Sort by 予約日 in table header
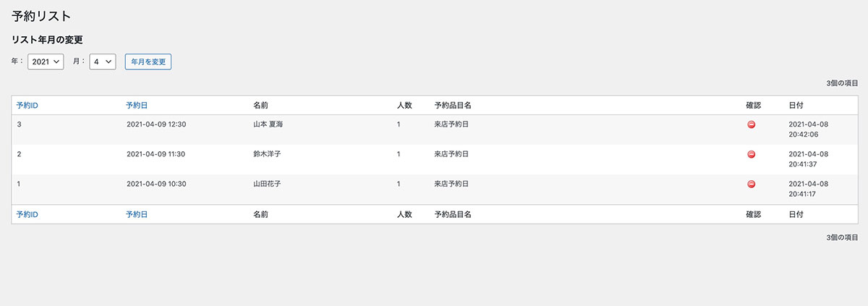Image resolution: width=868 pixels, height=306 pixels. pyautogui.click(x=137, y=106)
